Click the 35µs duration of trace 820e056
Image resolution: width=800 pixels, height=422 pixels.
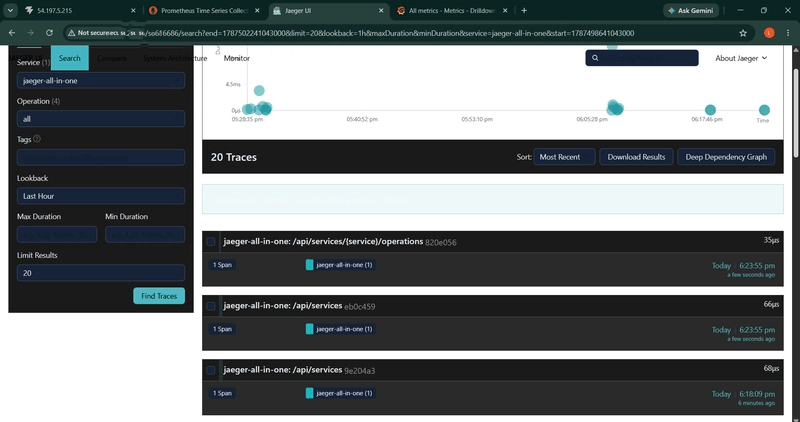[771, 240]
